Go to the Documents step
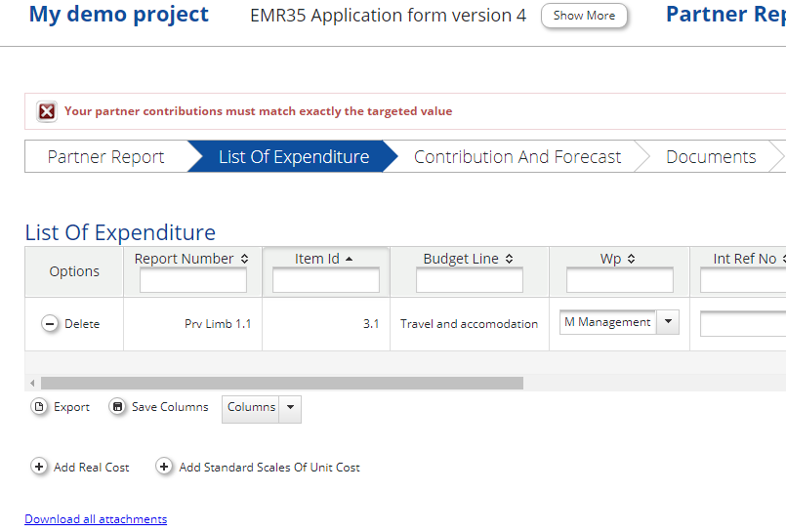 pos(711,157)
